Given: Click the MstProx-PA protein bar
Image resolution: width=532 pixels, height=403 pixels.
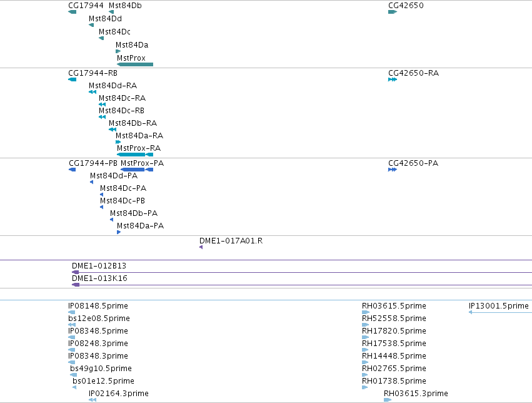Looking at the screenshot, I should [x=137, y=170].
